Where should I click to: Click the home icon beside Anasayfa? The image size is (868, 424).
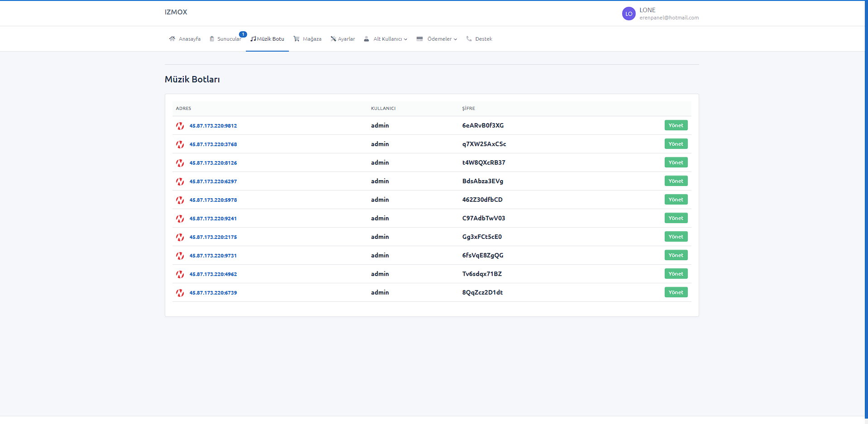[172, 39]
